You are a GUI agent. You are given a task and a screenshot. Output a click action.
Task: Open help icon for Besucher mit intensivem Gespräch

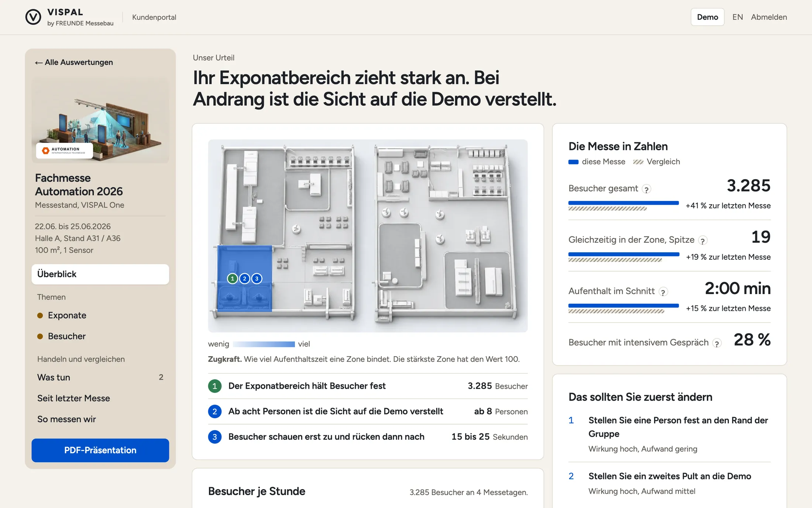tap(717, 343)
